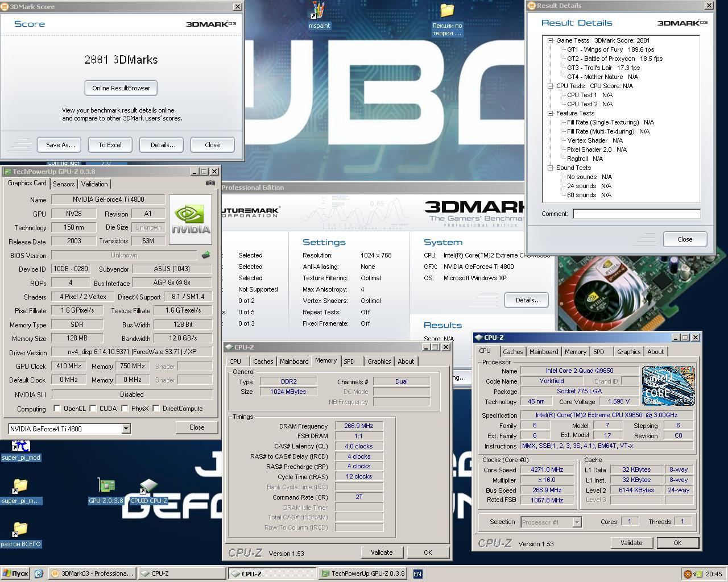Click Validate in CPU-Z processor window
The width and height of the screenshot is (728, 582).
(x=631, y=543)
